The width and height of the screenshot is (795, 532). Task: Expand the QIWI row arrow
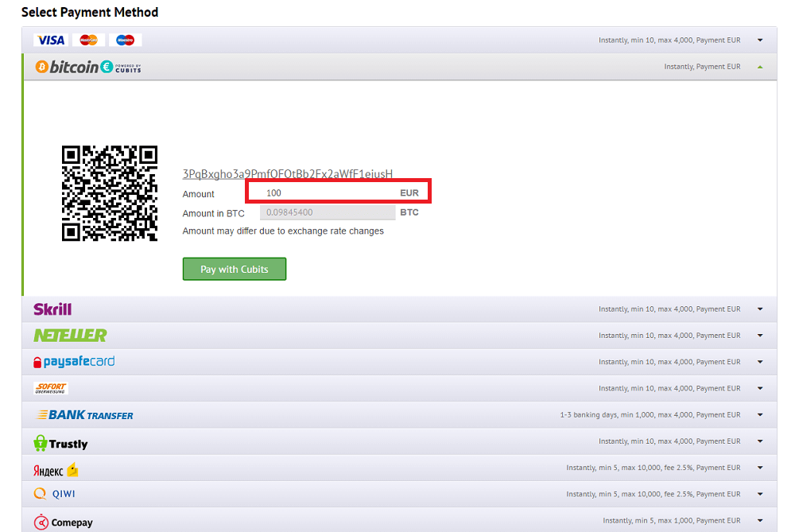pos(760,494)
